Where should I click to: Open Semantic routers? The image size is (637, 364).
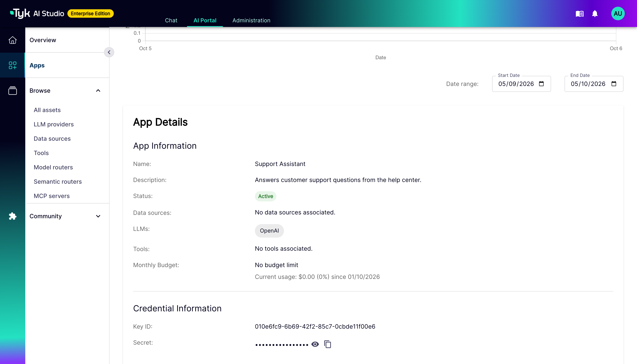click(58, 182)
